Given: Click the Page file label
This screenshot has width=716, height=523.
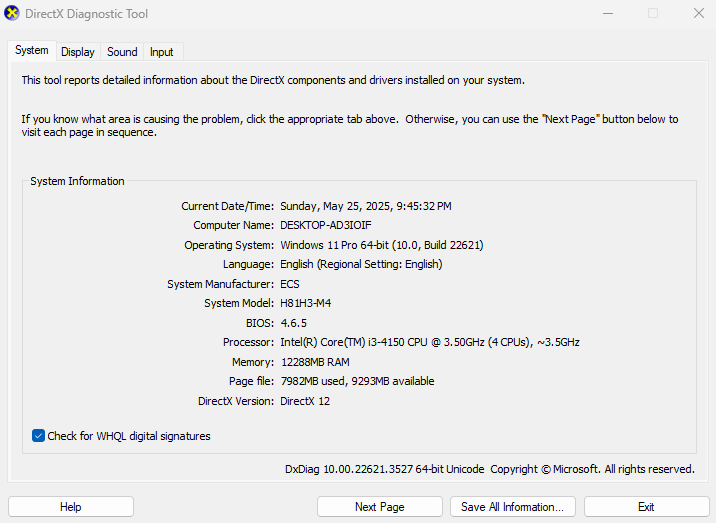Looking at the screenshot, I should pos(251,381).
